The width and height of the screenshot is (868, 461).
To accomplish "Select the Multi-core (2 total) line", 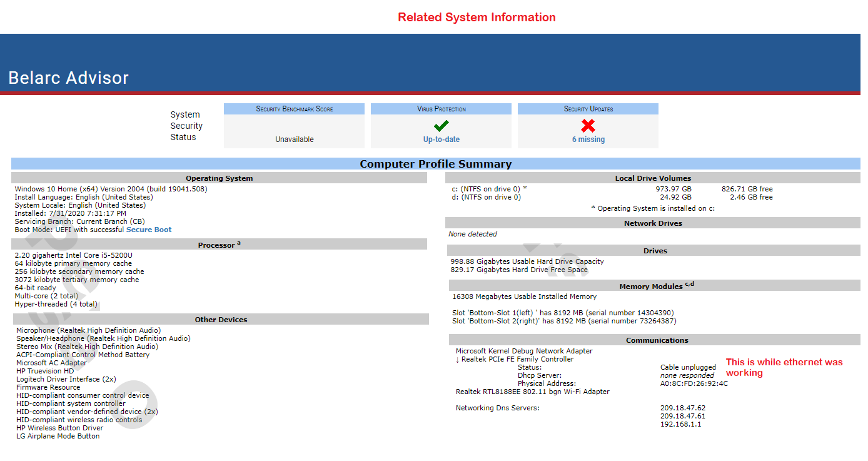I will [x=46, y=296].
